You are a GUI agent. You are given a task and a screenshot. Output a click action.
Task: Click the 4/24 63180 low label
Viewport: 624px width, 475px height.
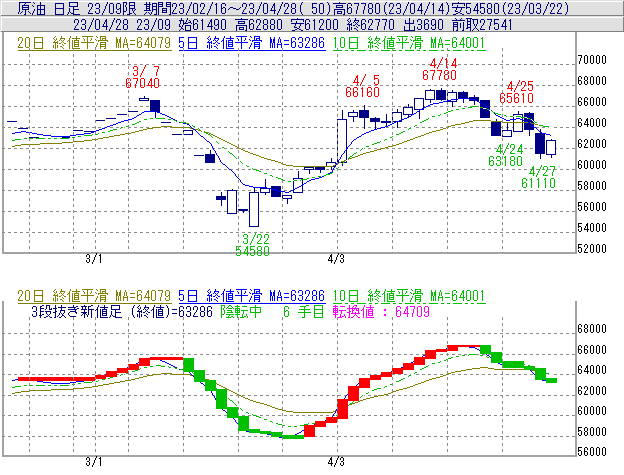pos(505,155)
